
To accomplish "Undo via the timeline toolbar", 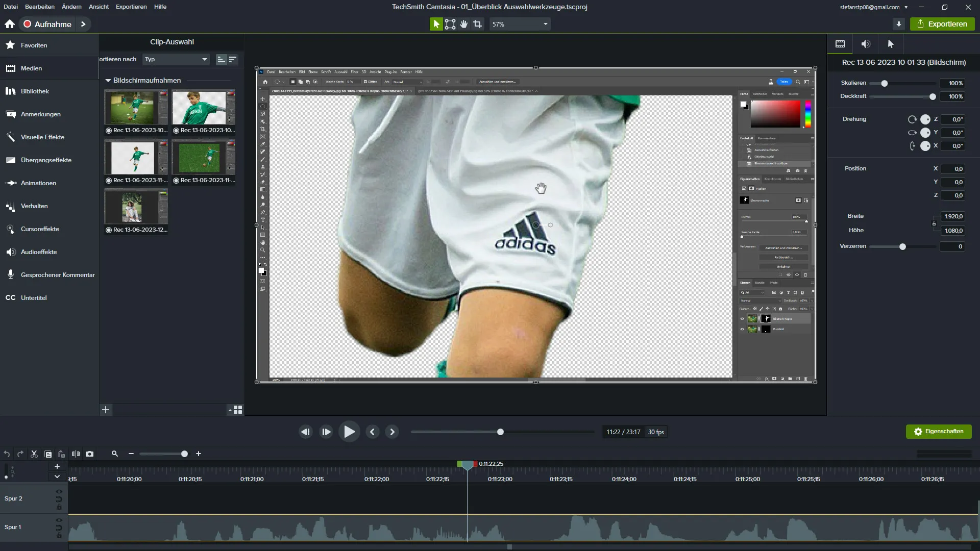I will pyautogui.click(x=7, y=454).
